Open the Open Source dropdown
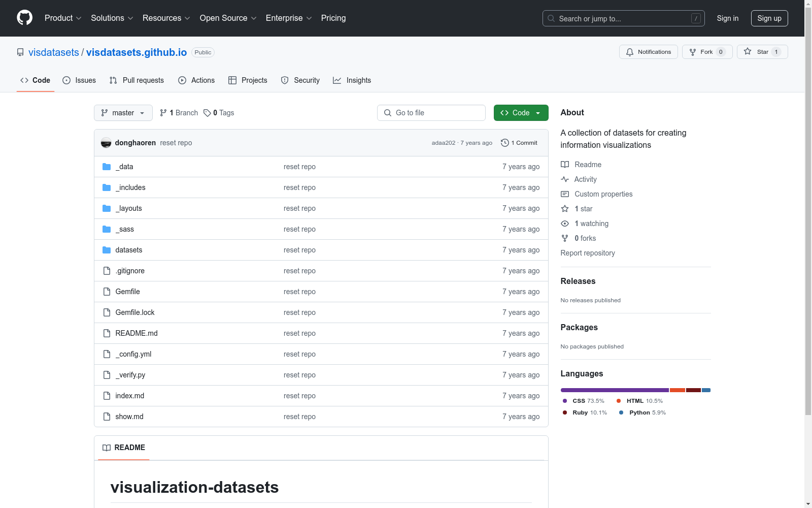Viewport: 812px width, 508px height. click(x=228, y=18)
